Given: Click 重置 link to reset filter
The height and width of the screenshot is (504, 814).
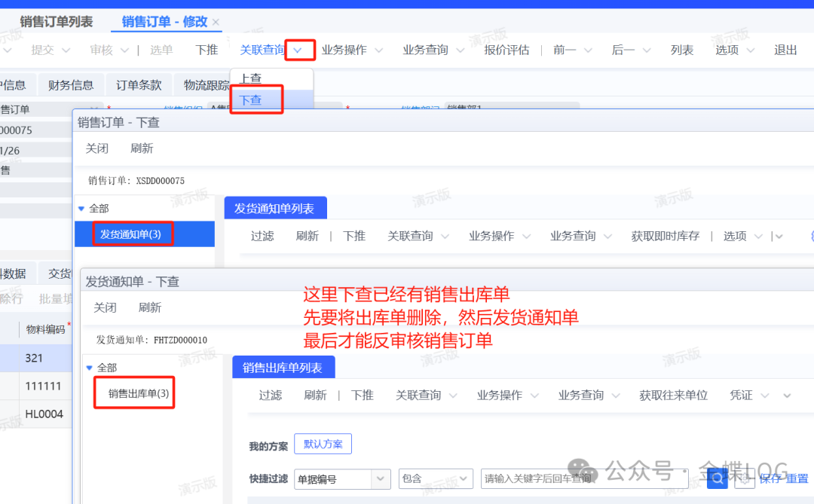Looking at the screenshot, I should coord(797,478).
